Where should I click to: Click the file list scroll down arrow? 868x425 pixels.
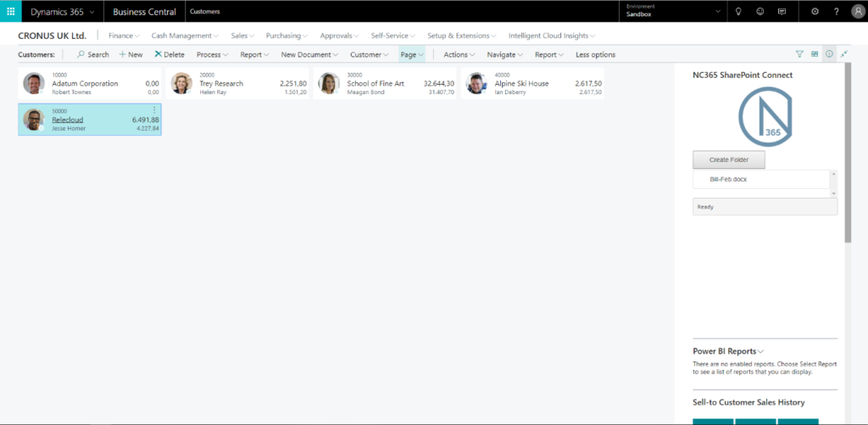click(x=834, y=193)
